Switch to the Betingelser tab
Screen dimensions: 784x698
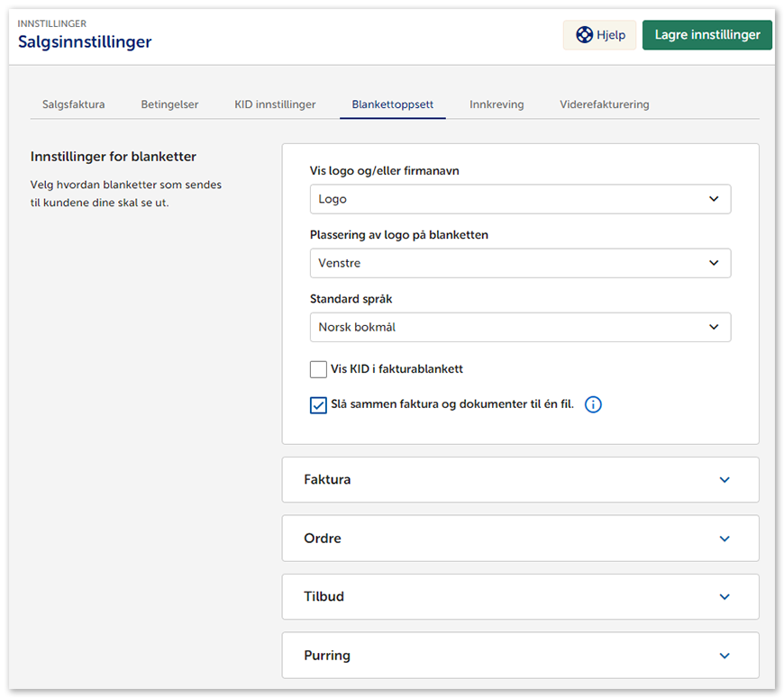pyautogui.click(x=169, y=104)
